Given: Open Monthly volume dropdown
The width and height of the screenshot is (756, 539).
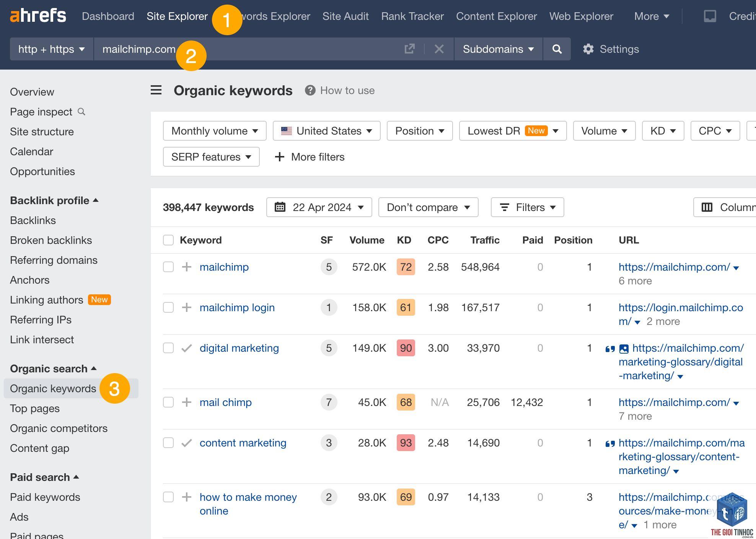Looking at the screenshot, I should (x=215, y=131).
